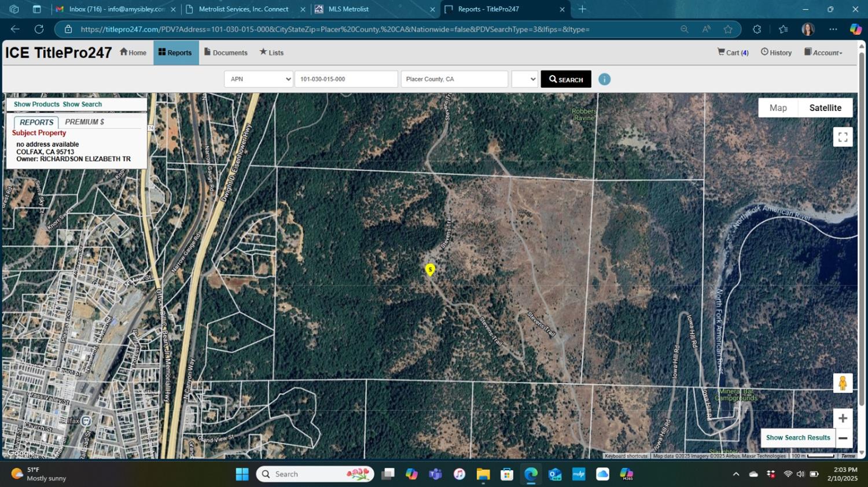868x487 pixels.
Task: Open the PREMIUM $ tab
Action: point(84,122)
